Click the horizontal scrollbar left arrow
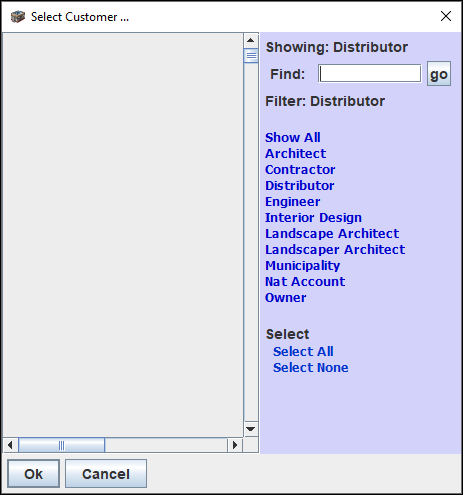Image resolution: width=463 pixels, height=495 pixels. tap(10, 445)
